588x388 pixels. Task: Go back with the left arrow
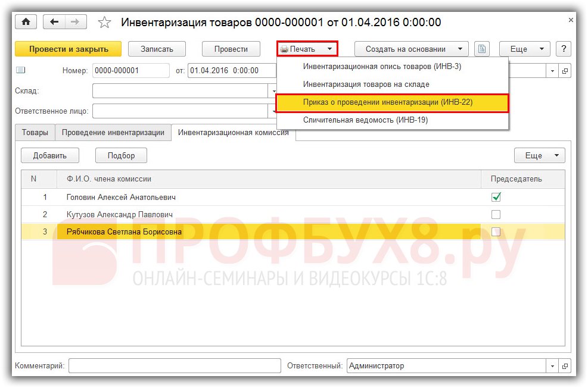click(55, 22)
